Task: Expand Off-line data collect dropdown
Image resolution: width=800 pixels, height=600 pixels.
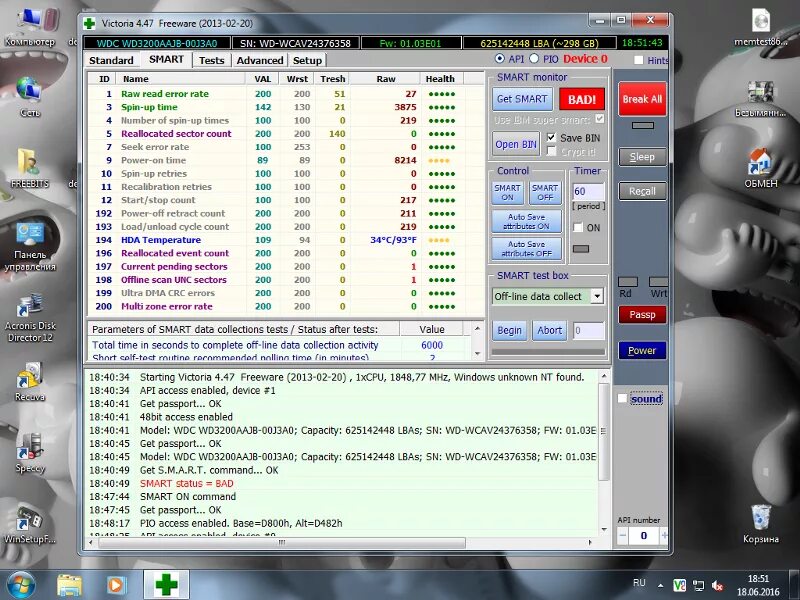Action: click(x=597, y=296)
